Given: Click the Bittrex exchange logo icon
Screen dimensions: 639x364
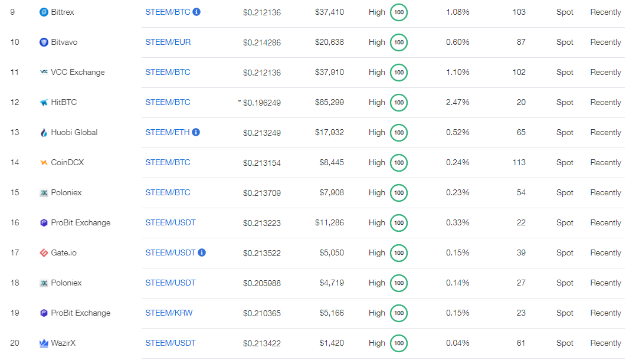Looking at the screenshot, I should 44,12.
